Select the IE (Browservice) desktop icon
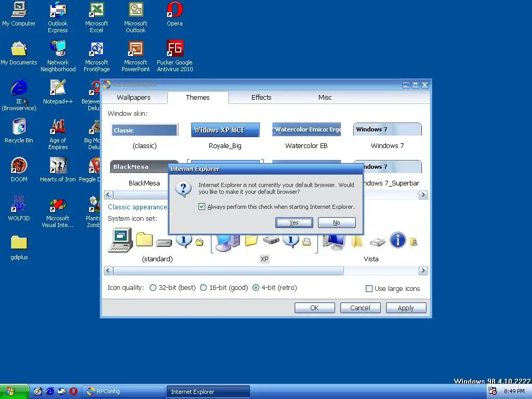Image resolution: width=532 pixels, height=399 pixels. click(x=19, y=96)
